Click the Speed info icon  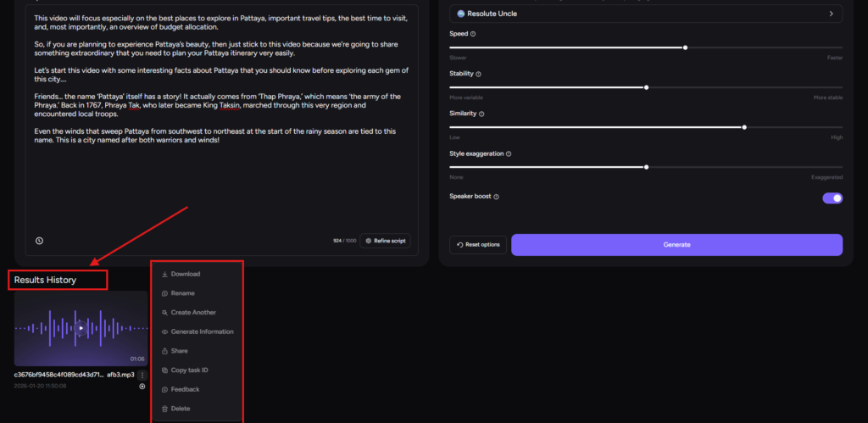(473, 34)
